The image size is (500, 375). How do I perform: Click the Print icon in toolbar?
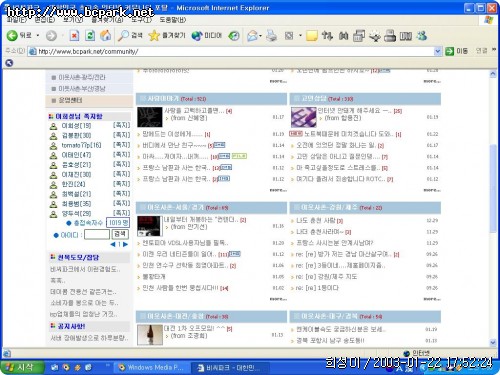(x=271, y=35)
